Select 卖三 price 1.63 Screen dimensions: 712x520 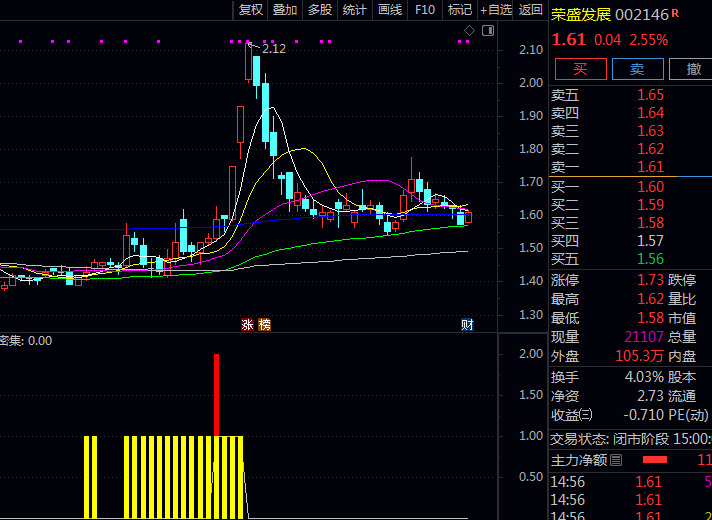pyautogui.click(x=650, y=131)
